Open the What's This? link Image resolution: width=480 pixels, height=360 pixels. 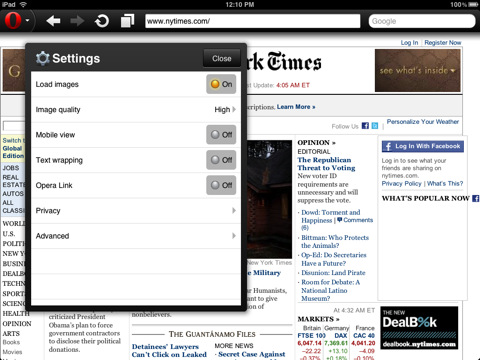click(x=445, y=184)
